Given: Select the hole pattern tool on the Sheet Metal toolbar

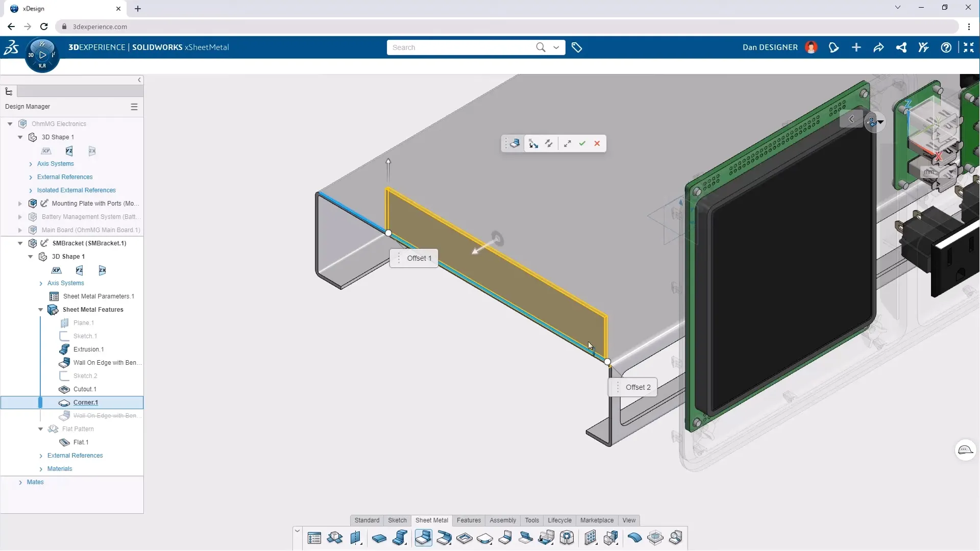Looking at the screenshot, I should (591, 538).
